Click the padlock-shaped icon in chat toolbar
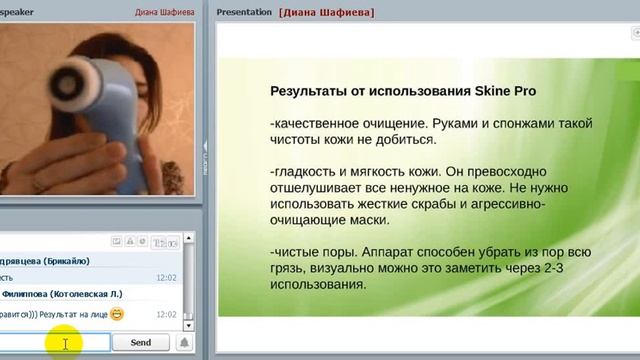640x360 pixels. [130, 241]
